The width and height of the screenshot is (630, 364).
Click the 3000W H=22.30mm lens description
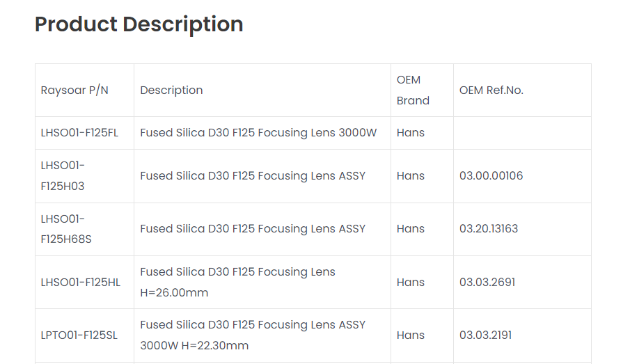[x=253, y=335]
